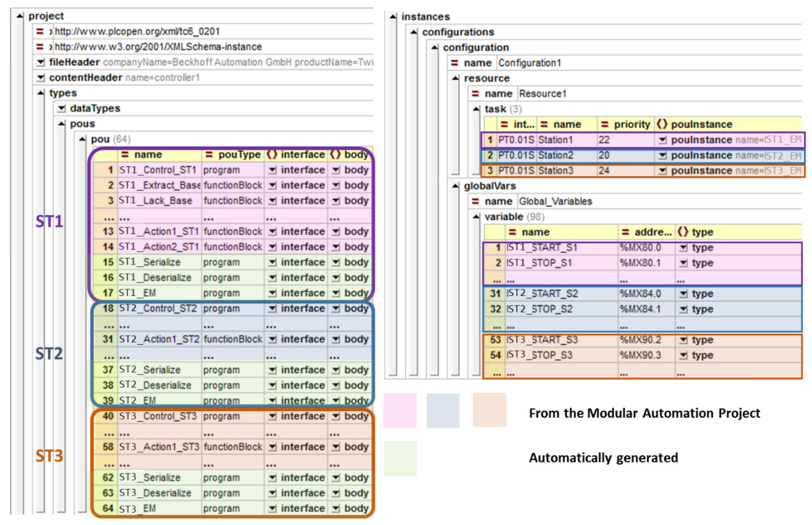The width and height of the screenshot is (812, 525).
Task: Expand the fileHeader node
Action: point(40,62)
